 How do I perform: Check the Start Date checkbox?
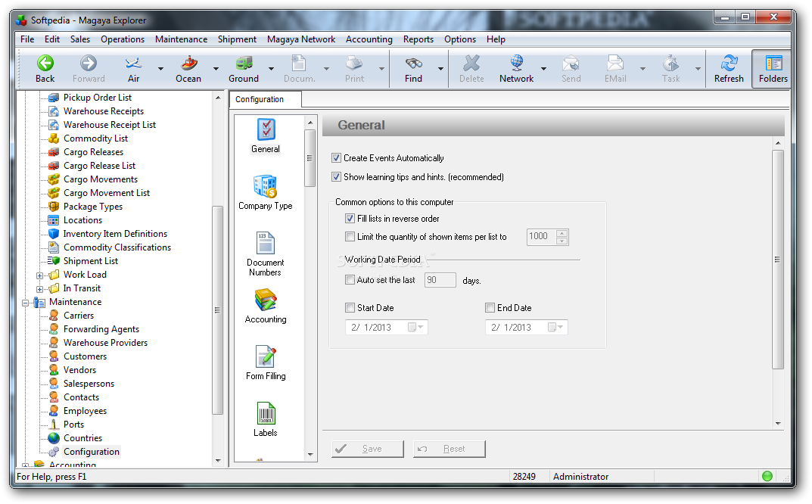click(x=350, y=308)
